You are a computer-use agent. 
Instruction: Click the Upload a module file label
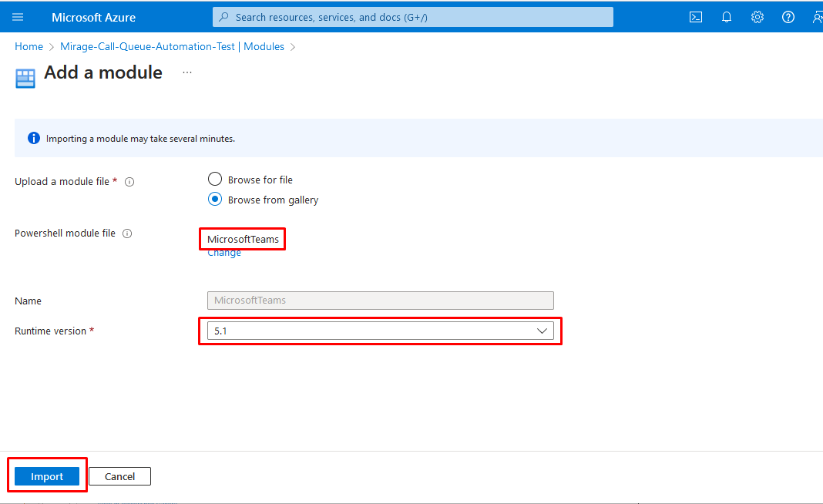(62, 182)
